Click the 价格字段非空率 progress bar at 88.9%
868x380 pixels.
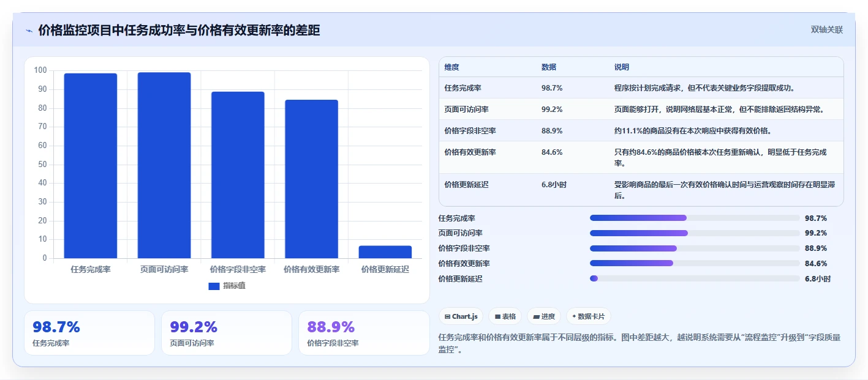point(695,248)
